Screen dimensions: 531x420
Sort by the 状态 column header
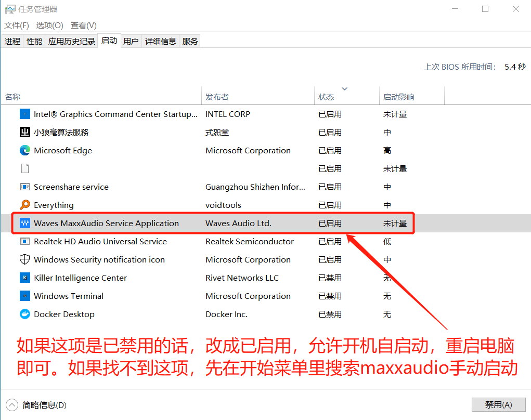click(347, 97)
